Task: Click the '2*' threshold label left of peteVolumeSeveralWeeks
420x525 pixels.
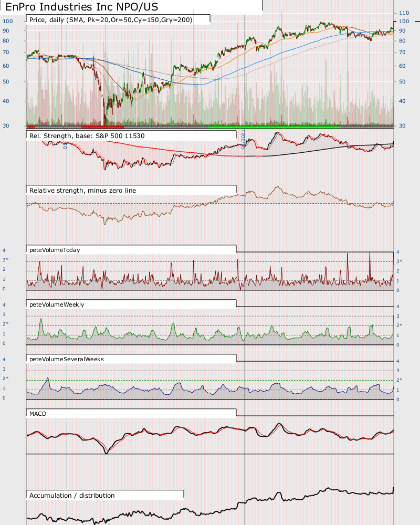Action: (6, 379)
